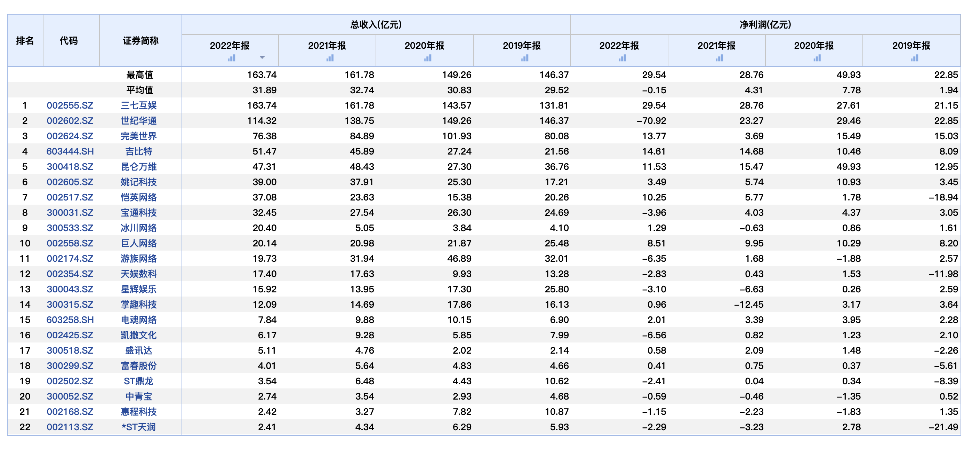Open stock code 002624.SZ

pyautogui.click(x=70, y=136)
